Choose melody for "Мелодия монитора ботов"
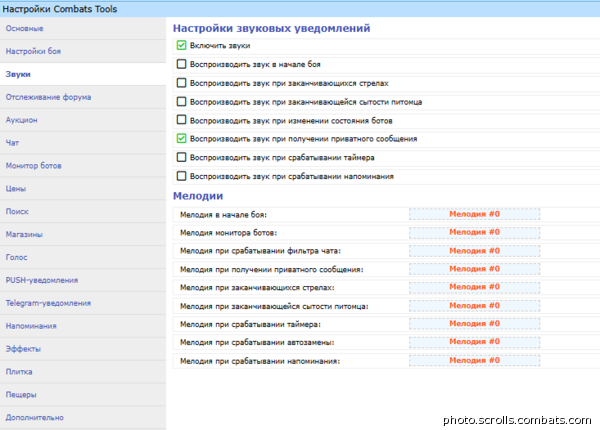This screenshot has width=600, height=430. 474,232
